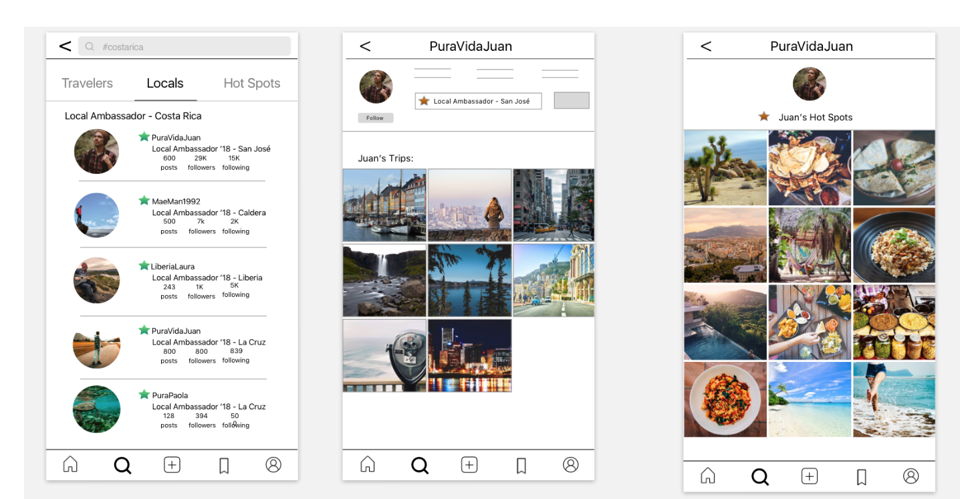Open the LiberiaLaura username link
980x499 pixels.
(x=172, y=266)
